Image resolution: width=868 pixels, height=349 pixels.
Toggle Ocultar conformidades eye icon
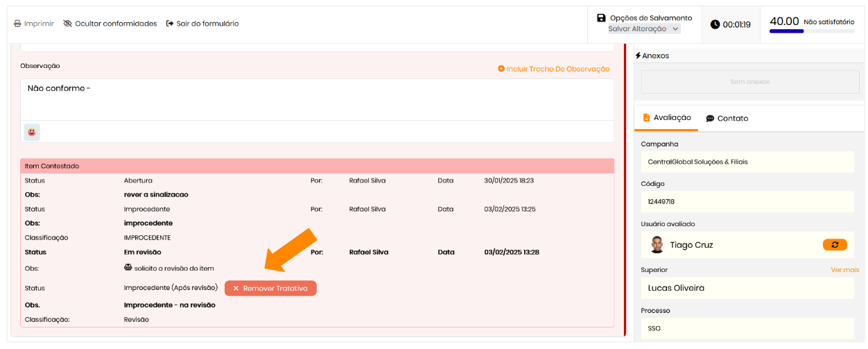67,24
